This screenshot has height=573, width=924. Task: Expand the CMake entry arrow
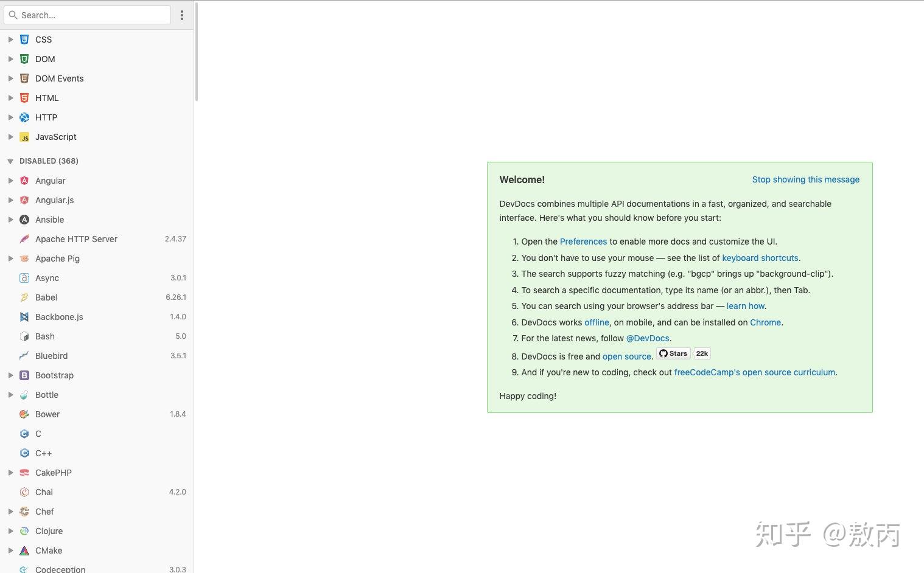click(10, 550)
